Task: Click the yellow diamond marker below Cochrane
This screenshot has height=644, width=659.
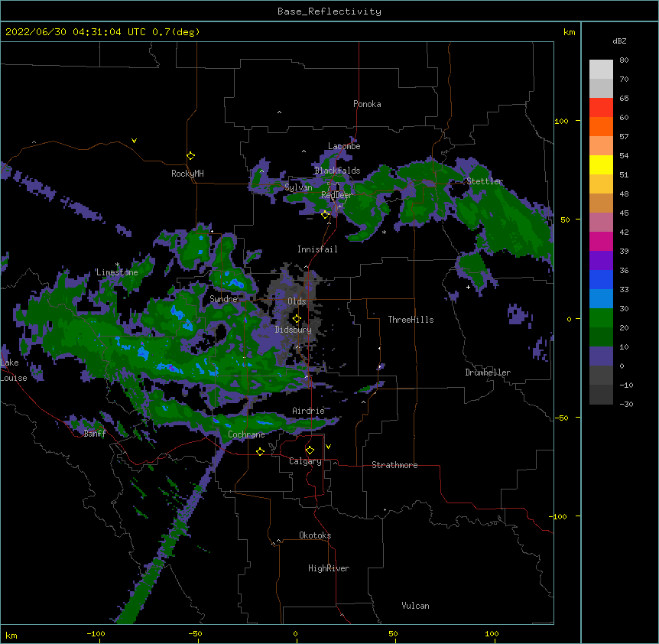Action: tap(260, 451)
